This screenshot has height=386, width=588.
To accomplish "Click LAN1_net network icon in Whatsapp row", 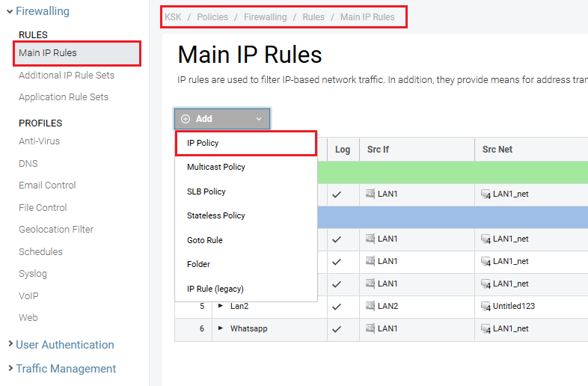I will 486,329.
